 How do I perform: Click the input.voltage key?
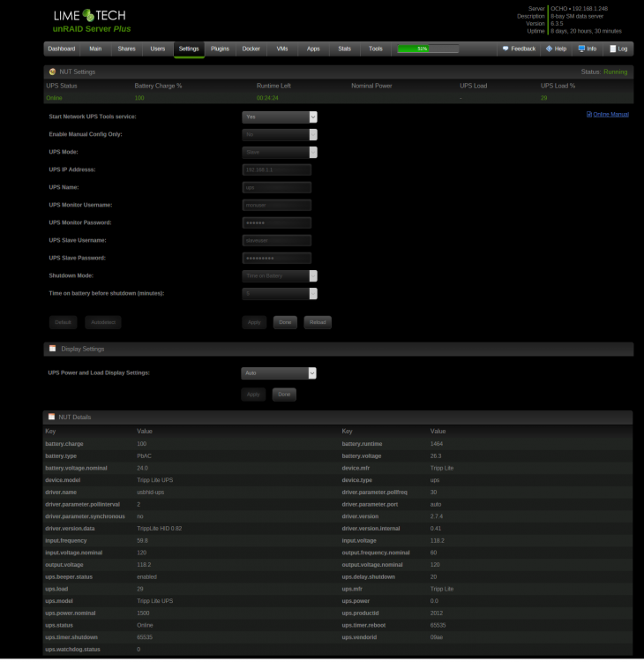click(x=359, y=541)
